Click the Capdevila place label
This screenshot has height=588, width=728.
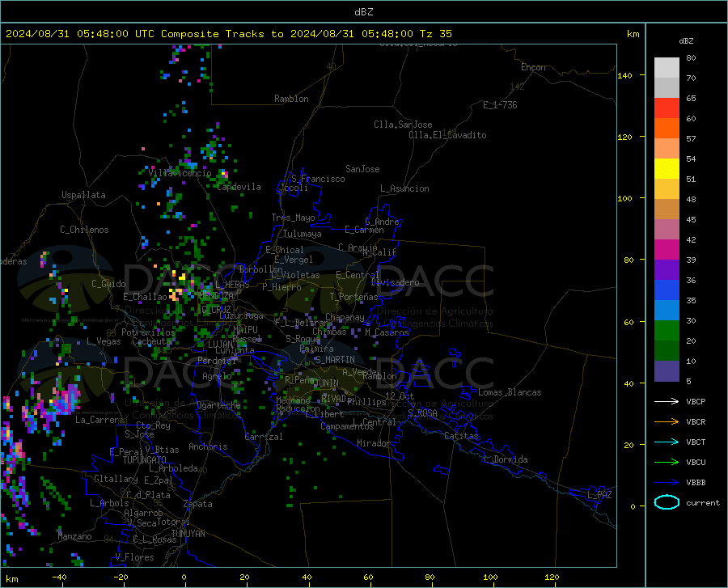point(239,187)
